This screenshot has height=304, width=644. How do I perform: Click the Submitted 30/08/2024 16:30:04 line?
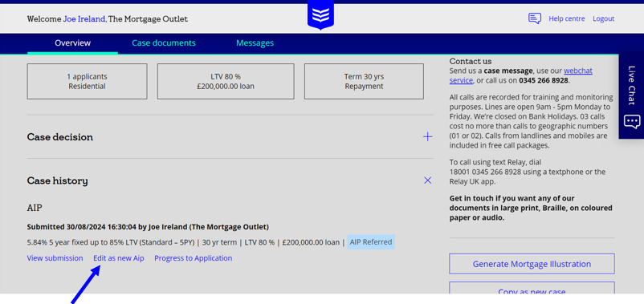click(148, 227)
